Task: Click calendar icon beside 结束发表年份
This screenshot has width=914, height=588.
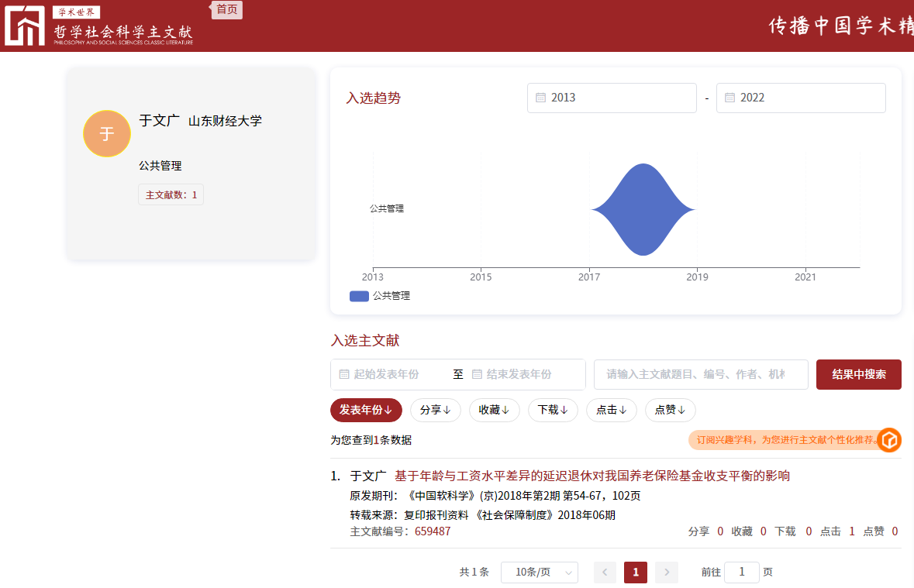Action: pyautogui.click(x=477, y=374)
